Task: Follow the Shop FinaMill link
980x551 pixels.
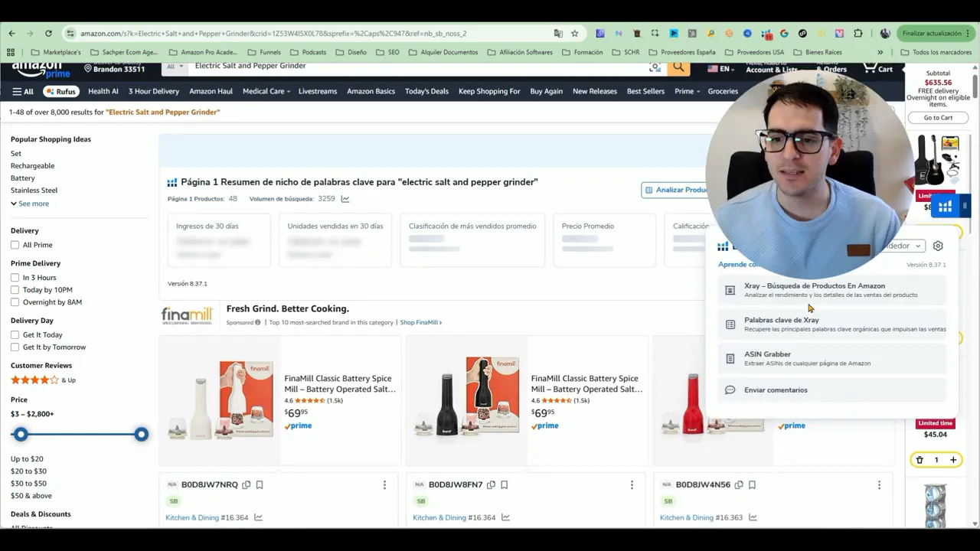Action: tap(420, 322)
